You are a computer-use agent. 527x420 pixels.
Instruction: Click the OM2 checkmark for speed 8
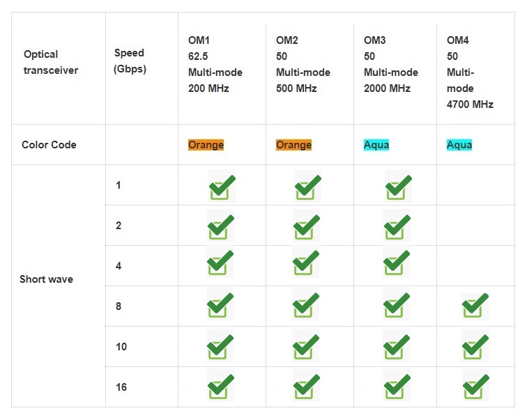(306, 306)
